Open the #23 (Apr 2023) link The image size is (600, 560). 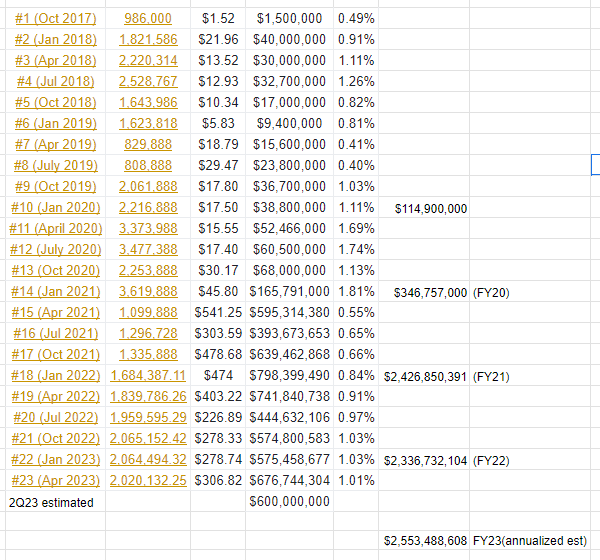(55, 481)
